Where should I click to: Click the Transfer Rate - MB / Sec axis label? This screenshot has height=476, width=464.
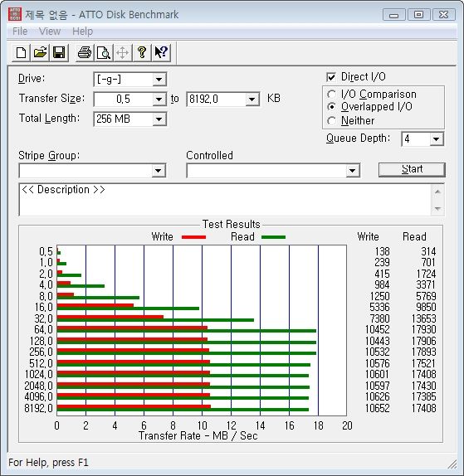click(198, 436)
